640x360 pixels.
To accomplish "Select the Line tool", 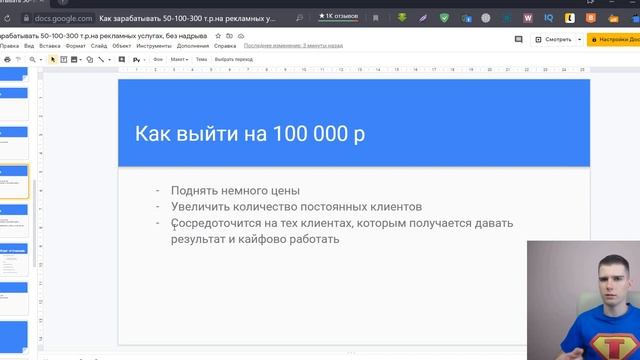I will click(101, 60).
